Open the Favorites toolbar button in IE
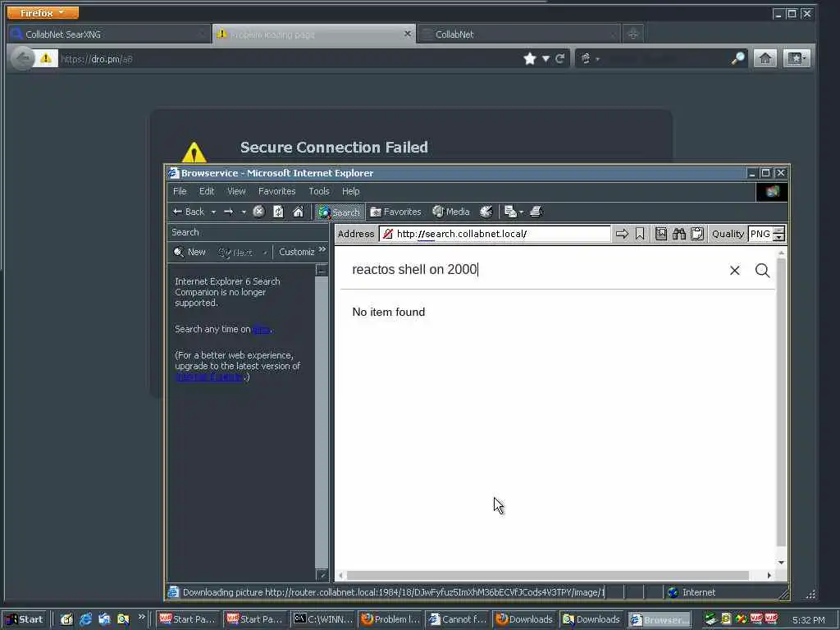840x630 pixels. (x=396, y=212)
